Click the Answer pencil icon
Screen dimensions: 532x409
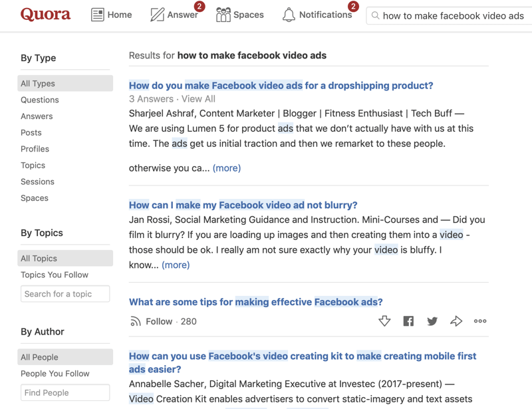[157, 15]
